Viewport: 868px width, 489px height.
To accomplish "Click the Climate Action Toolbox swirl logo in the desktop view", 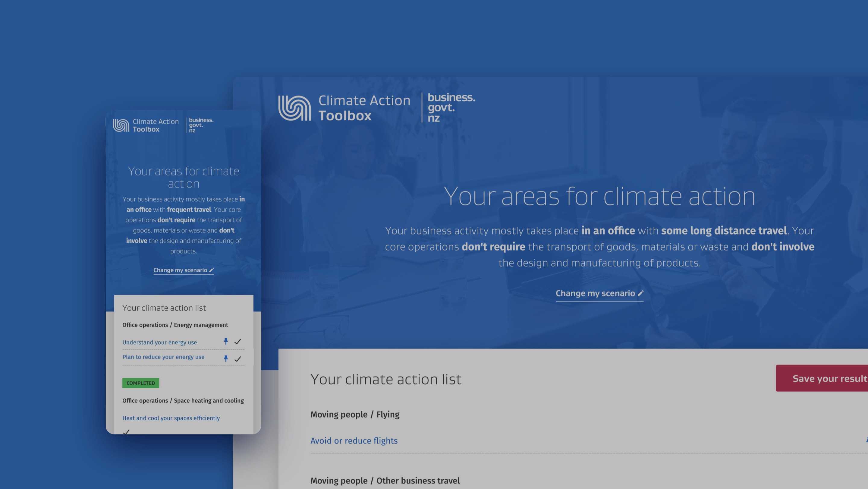I will 294,108.
